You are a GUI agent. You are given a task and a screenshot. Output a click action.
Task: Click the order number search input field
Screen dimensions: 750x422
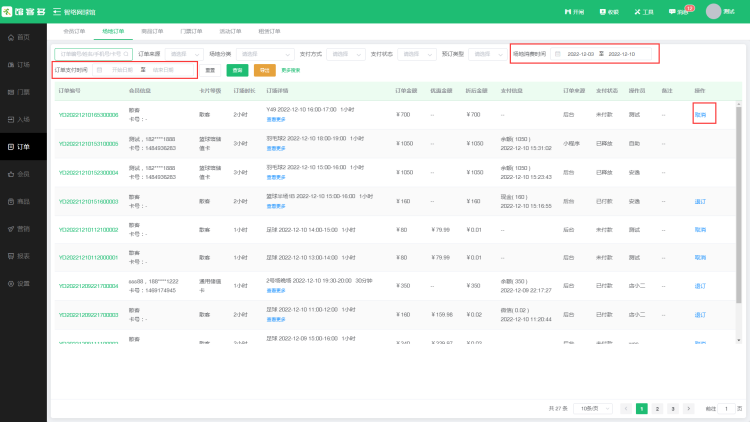point(92,53)
